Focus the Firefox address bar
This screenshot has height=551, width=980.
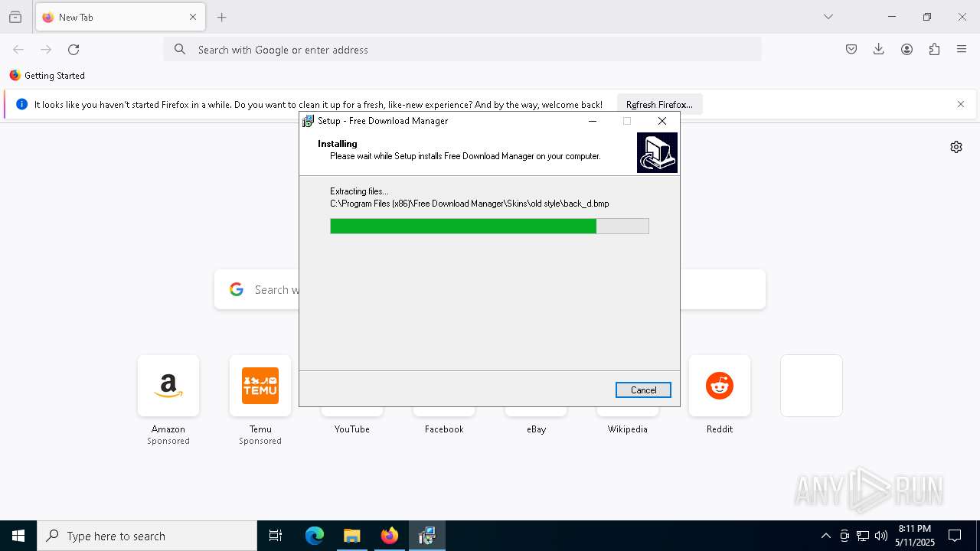pyautogui.click(x=462, y=50)
